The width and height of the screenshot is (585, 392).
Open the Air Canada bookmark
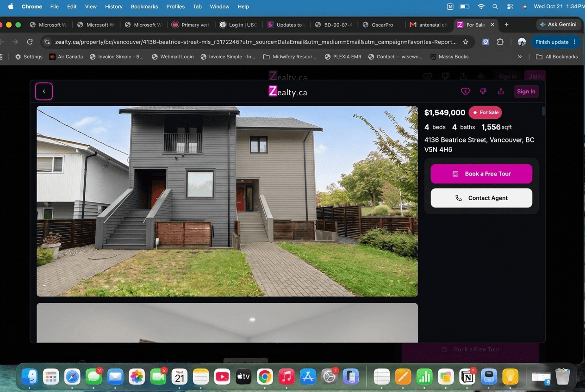point(66,57)
